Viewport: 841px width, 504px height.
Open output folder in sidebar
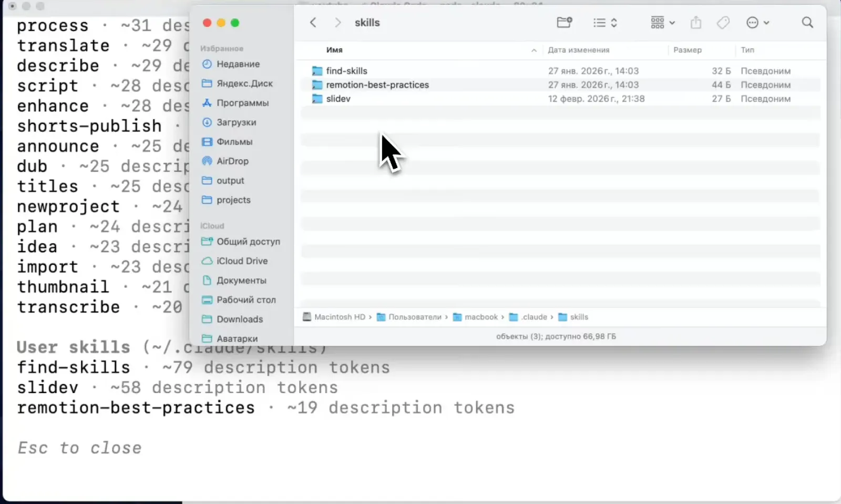[223, 181]
